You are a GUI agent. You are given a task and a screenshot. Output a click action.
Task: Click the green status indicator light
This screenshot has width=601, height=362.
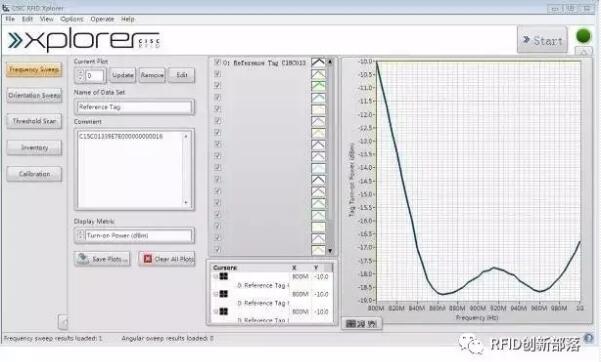click(x=583, y=36)
